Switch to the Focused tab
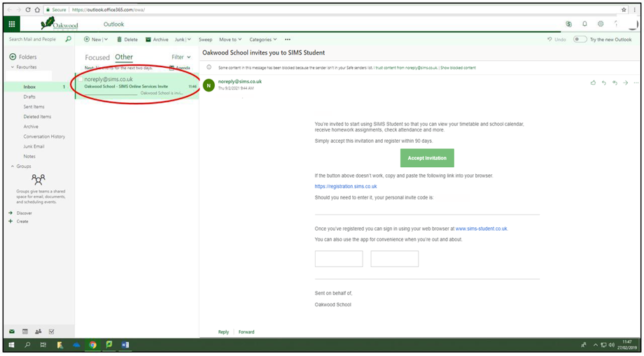Image resolution: width=644 pixels, height=356 pixels. point(97,57)
